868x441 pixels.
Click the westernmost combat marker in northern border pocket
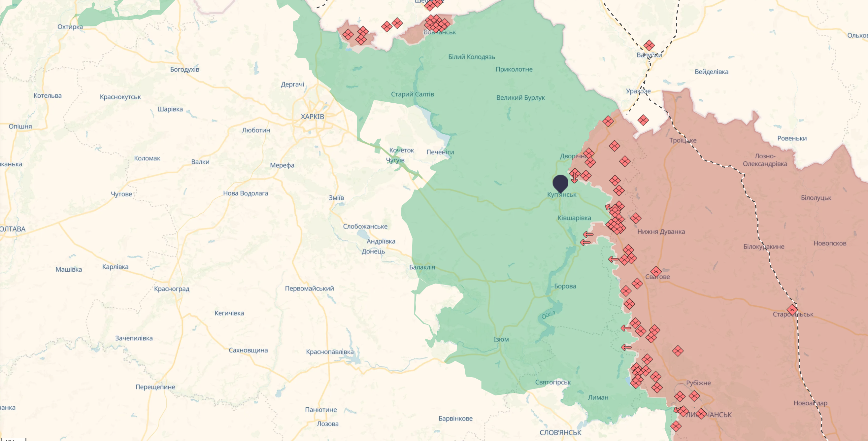[x=348, y=34]
